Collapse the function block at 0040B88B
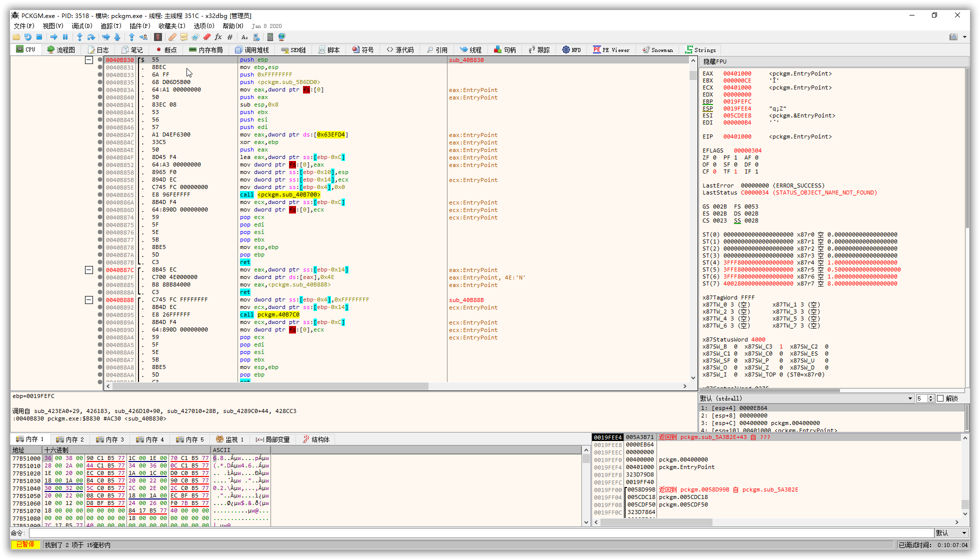 pyautogui.click(x=89, y=300)
